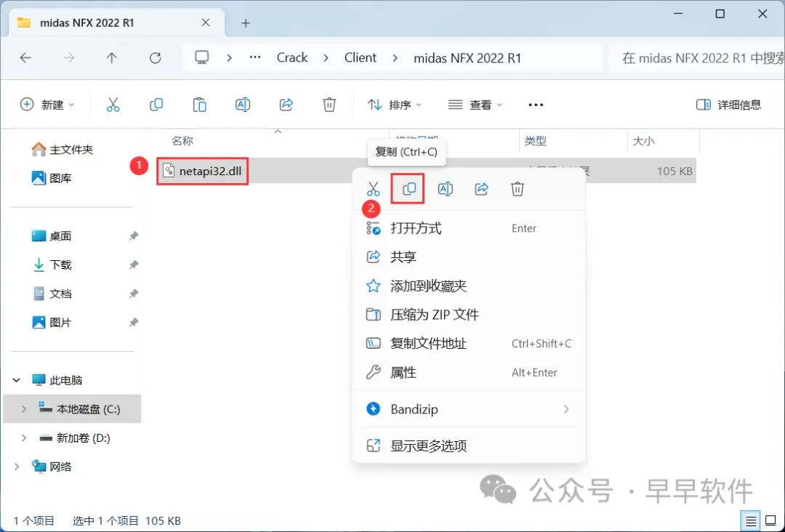Image resolution: width=785 pixels, height=532 pixels.
Task: Click Rename icon in context menu
Action: pos(445,189)
